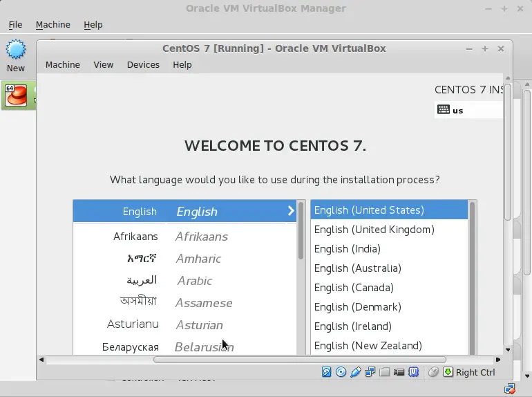The image size is (532, 397).
Task: Select English in the language list
Action: [184, 211]
